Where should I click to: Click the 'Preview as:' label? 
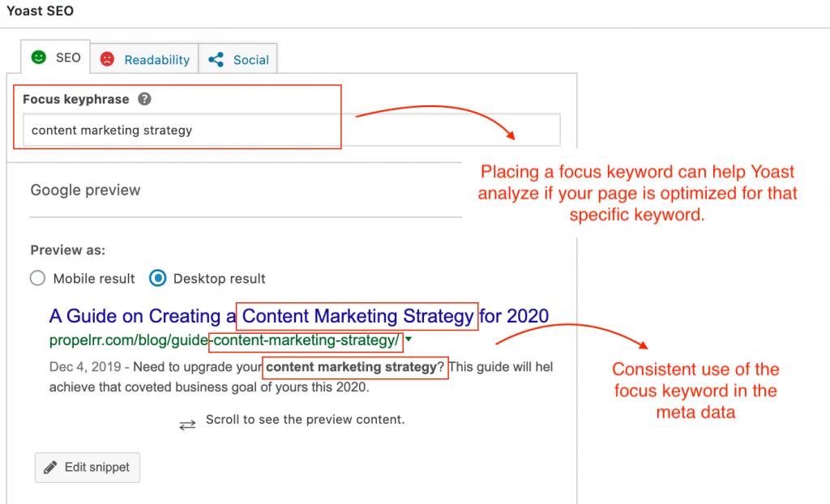68,250
